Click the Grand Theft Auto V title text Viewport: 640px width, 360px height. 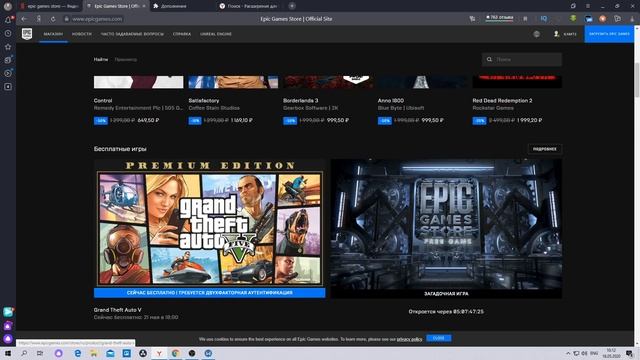point(118,310)
